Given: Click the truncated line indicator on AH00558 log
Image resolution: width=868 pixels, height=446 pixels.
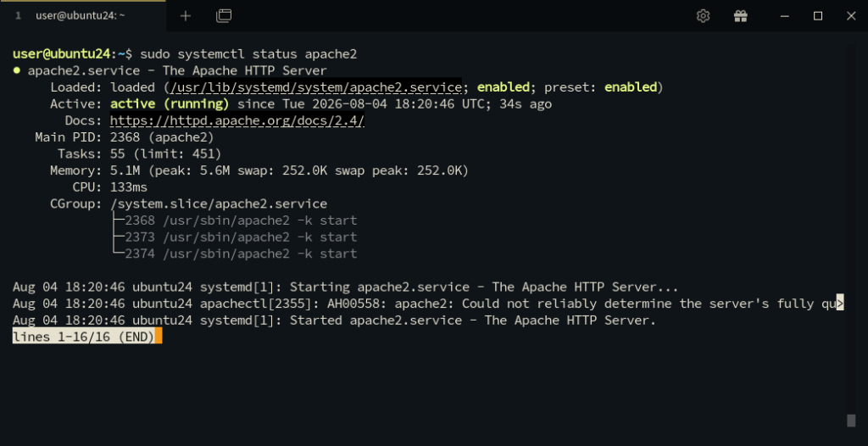Looking at the screenshot, I should click(840, 304).
